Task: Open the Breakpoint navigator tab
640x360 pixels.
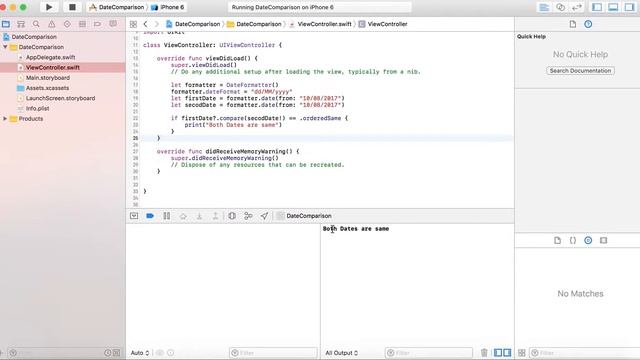Action: coord(97,24)
